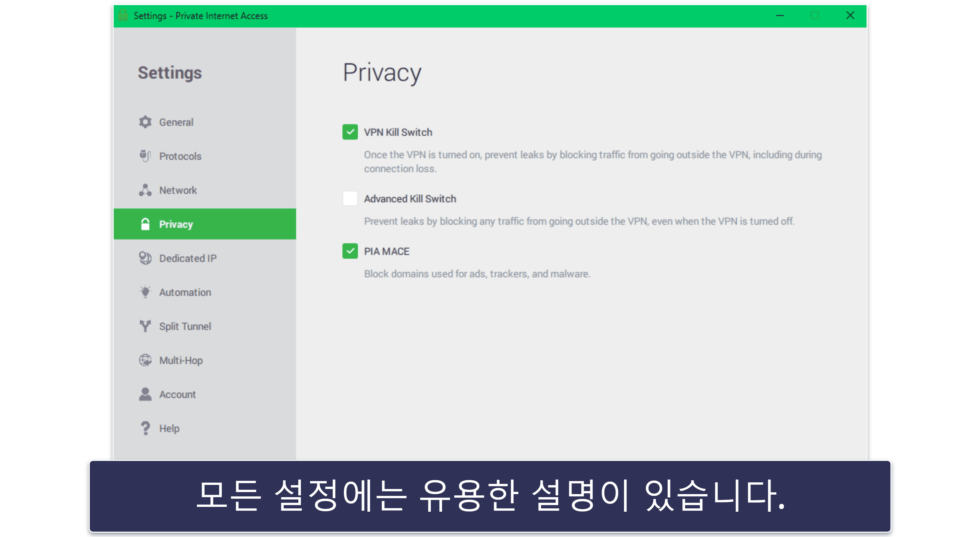Open the General settings tab

click(x=205, y=122)
